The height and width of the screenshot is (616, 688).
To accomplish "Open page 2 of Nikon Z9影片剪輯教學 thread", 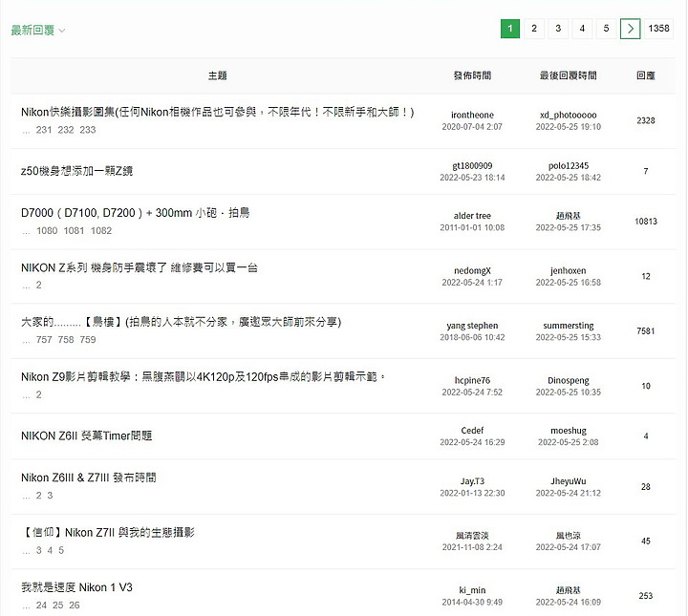I will [x=38, y=394].
